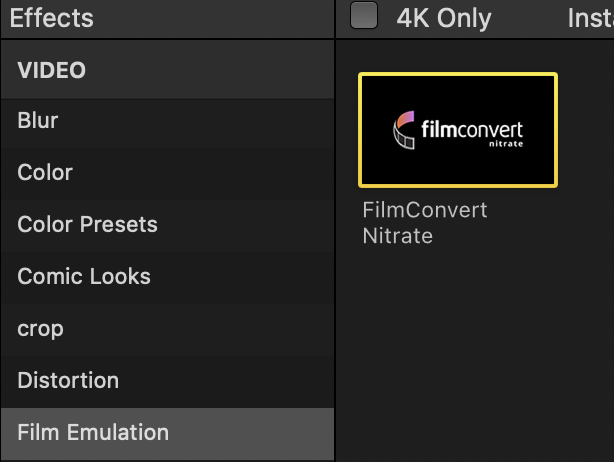Click divider between sidebar and effects grid
Image resolution: width=614 pixels, height=462 pixels.
335,250
